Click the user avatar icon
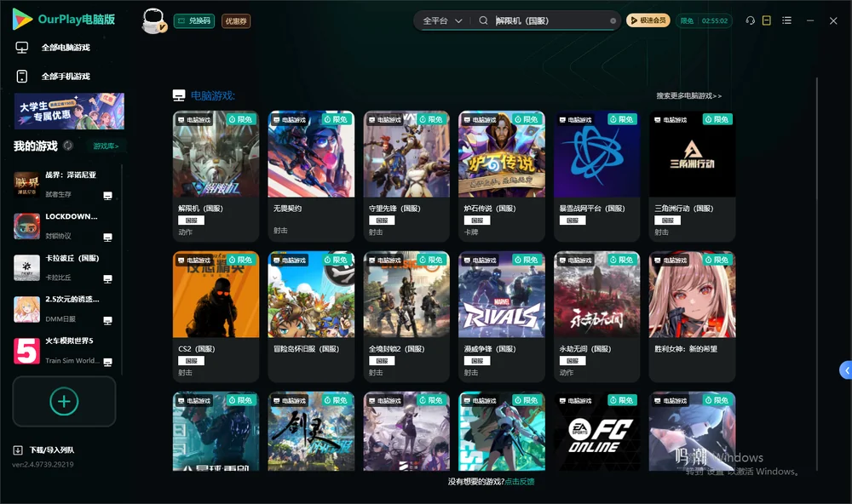 pyautogui.click(x=154, y=20)
